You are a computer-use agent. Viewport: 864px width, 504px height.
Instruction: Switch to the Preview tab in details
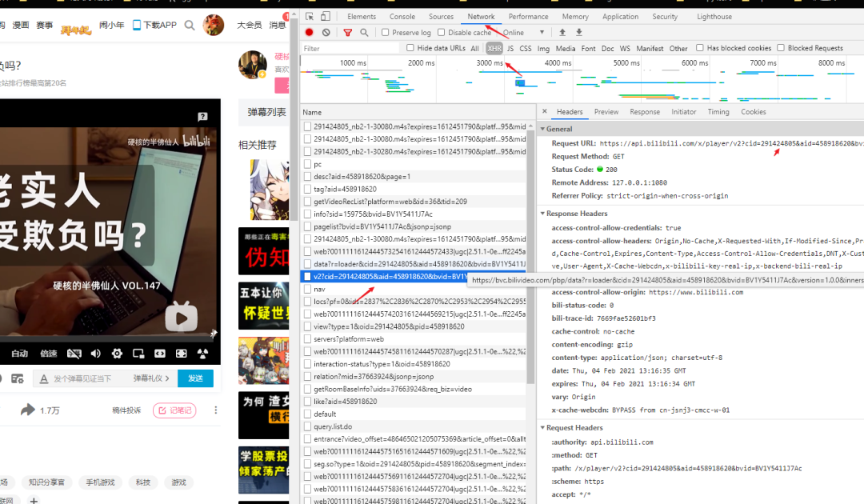tap(606, 112)
